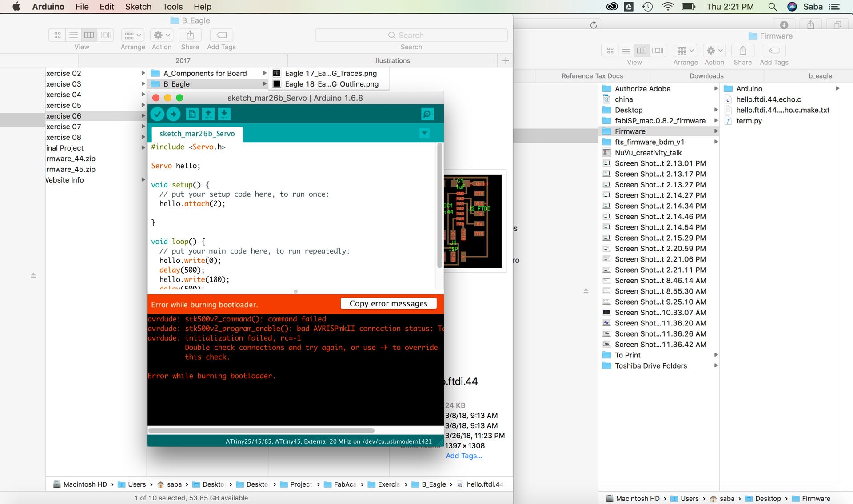Open the Tools menu
This screenshot has width=853, height=504.
pos(172,7)
